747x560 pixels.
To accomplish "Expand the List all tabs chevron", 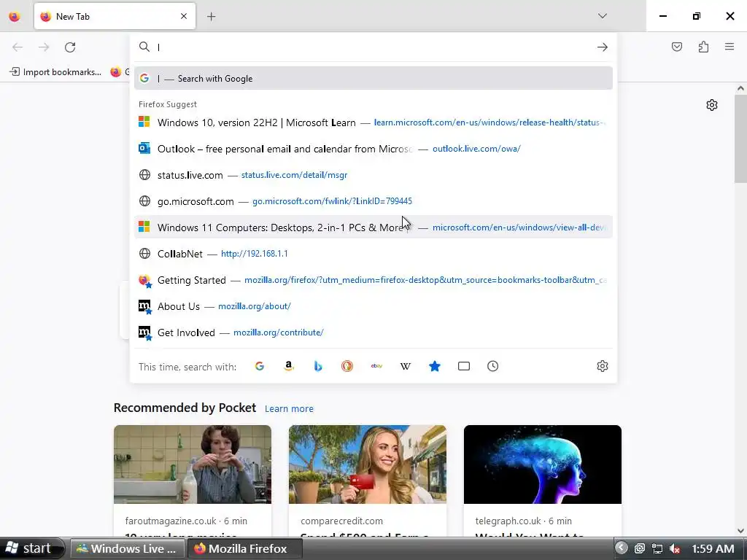I will (x=602, y=16).
